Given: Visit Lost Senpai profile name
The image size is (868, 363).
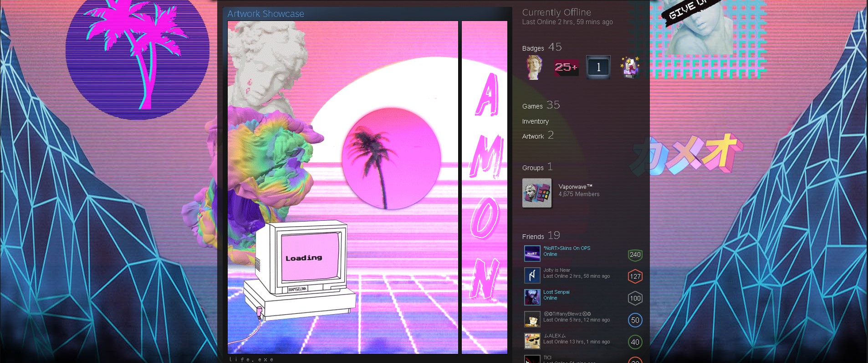Looking at the screenshot, I should click(x=557, y=292).
